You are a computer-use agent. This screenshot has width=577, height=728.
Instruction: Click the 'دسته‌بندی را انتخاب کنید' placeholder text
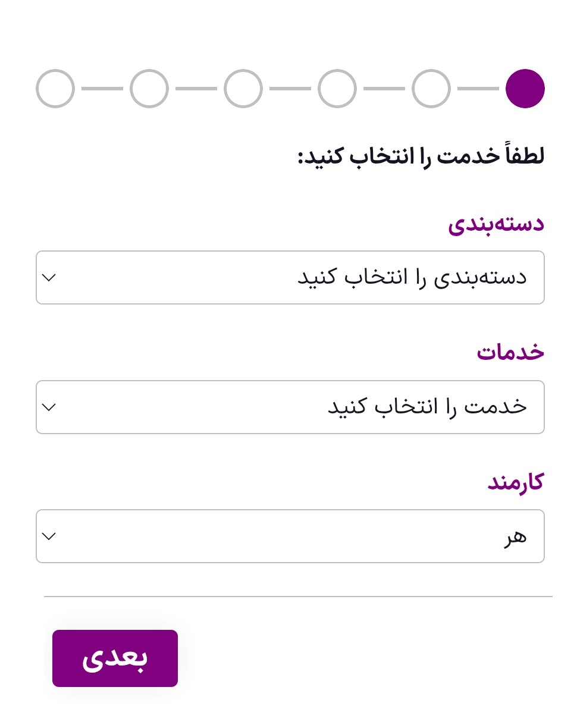coord(412,278)
